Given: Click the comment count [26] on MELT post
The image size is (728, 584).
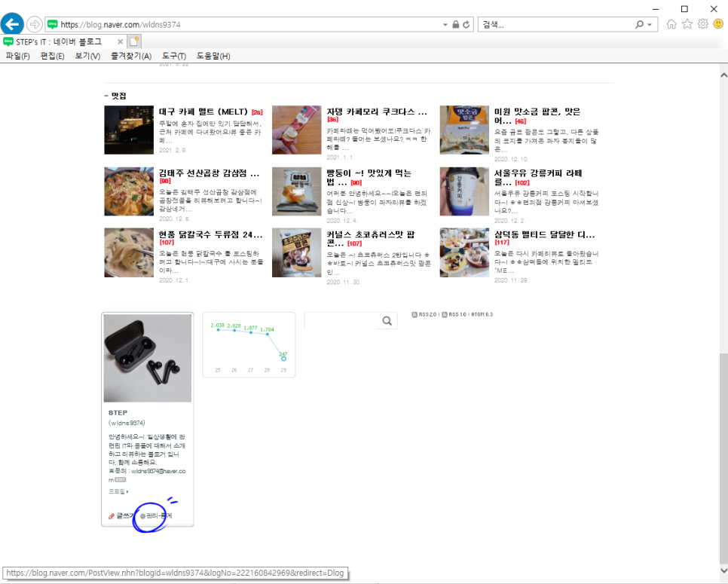Looking at the screenshot, I should point(257,112).
